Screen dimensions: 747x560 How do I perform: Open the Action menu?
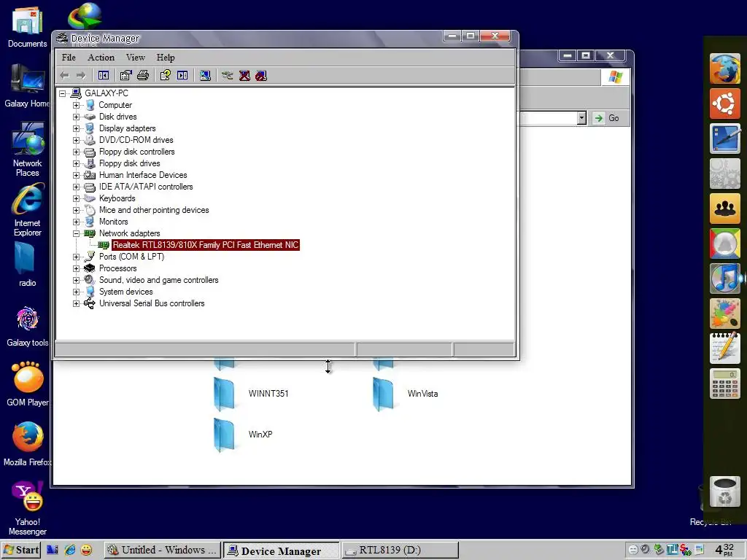(101, 57)
